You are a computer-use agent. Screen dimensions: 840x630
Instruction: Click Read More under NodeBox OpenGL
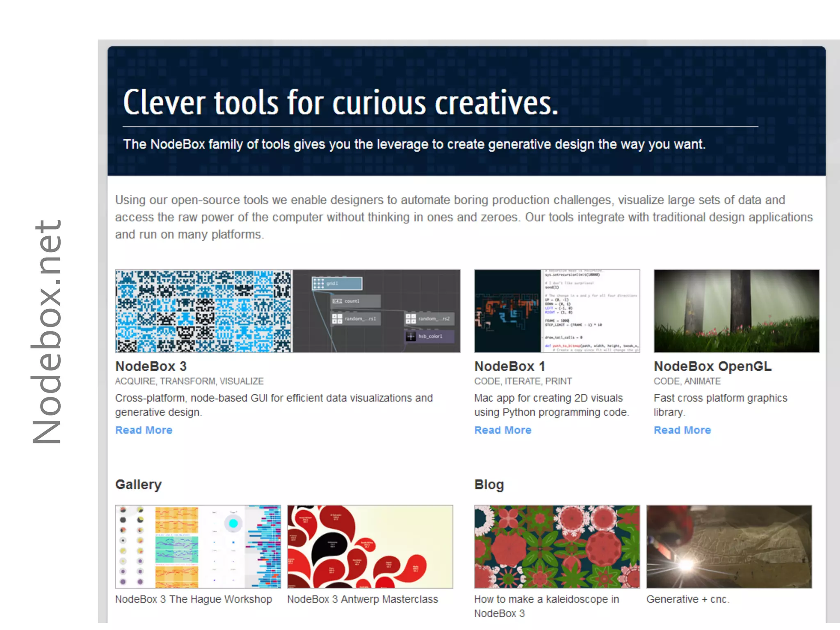[x=682, y=430]
